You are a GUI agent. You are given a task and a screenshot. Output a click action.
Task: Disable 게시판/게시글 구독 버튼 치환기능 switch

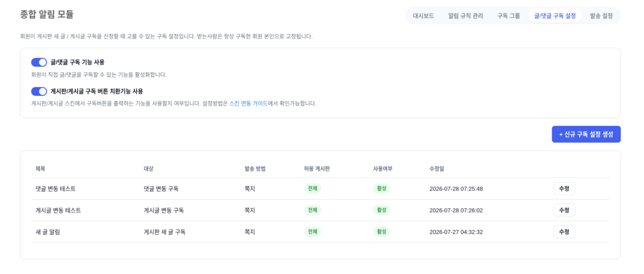tap(39, 91)
